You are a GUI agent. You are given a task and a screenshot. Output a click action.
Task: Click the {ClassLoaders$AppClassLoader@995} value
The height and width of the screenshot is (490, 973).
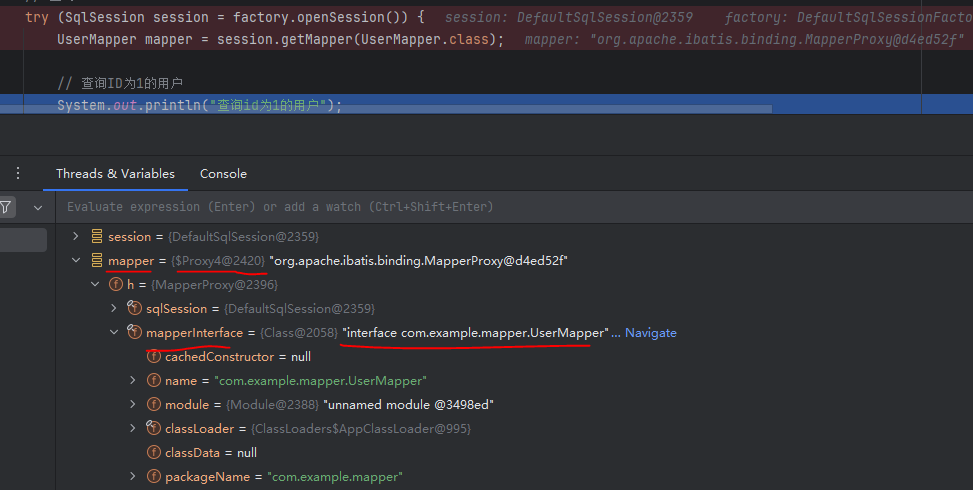tap(361, 429)
